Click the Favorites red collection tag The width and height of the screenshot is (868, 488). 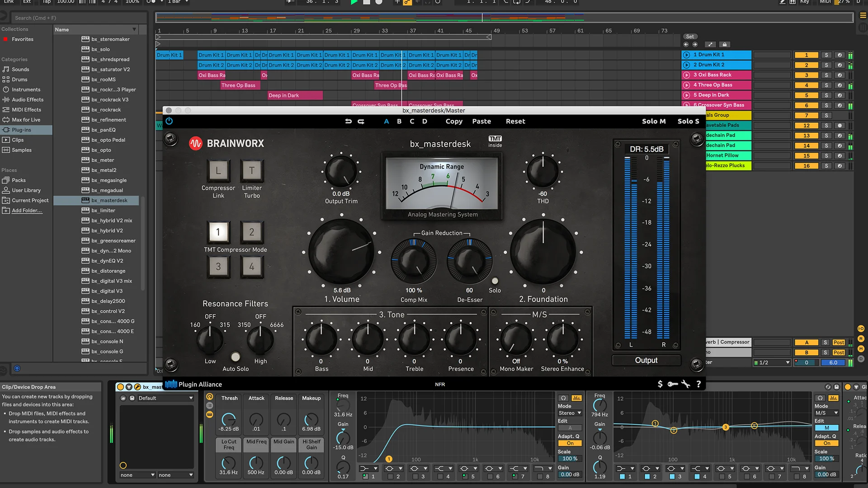pyautogui.click(x=5, y=39)
